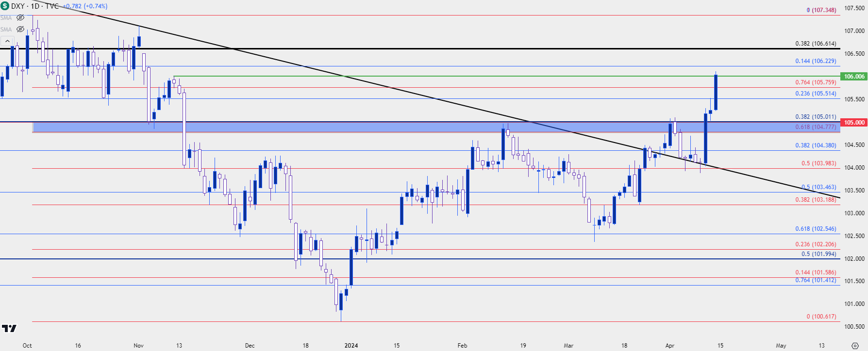Select the 1D interval label
This screenshot has height=351, width=868.
(x=35, y=6)
